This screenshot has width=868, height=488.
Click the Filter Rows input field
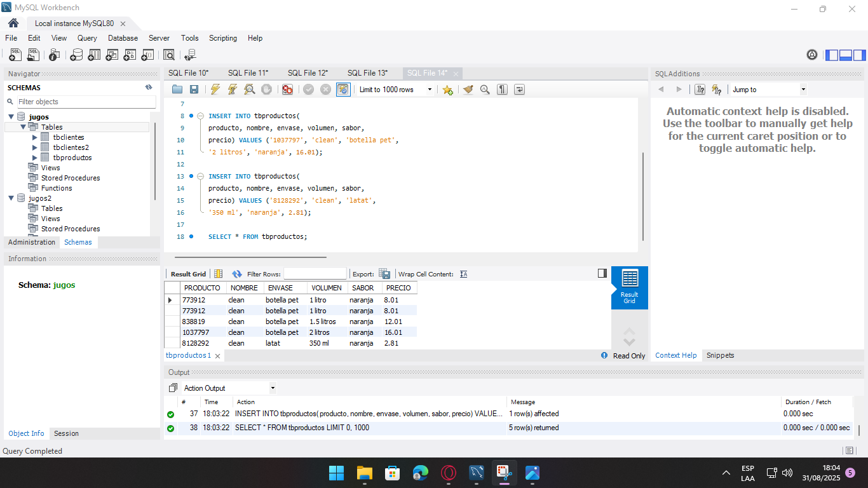pos(315,274)
